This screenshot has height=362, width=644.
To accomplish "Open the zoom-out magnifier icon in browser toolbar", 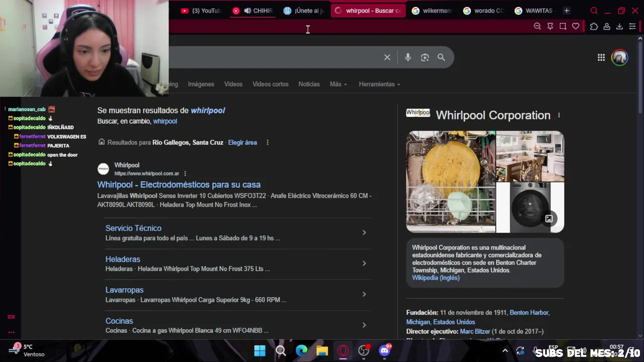I will point(537,26).
